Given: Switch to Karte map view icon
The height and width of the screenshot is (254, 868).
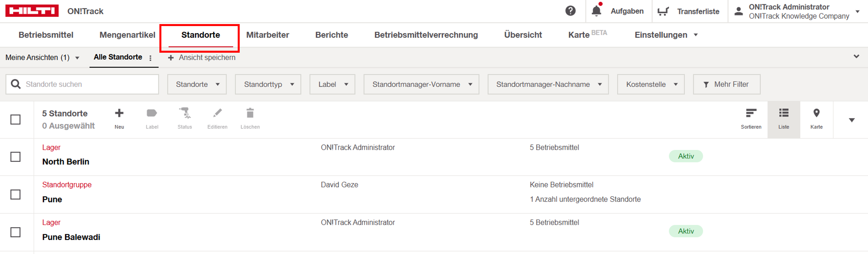Looking at the screenshot, I should (816, 113).
